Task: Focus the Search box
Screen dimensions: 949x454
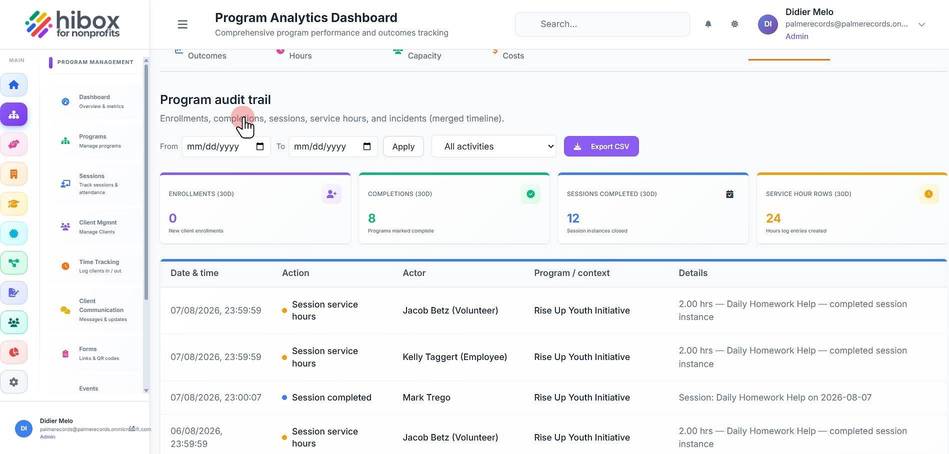Action: pyautogui.click(x=602, y=24)
